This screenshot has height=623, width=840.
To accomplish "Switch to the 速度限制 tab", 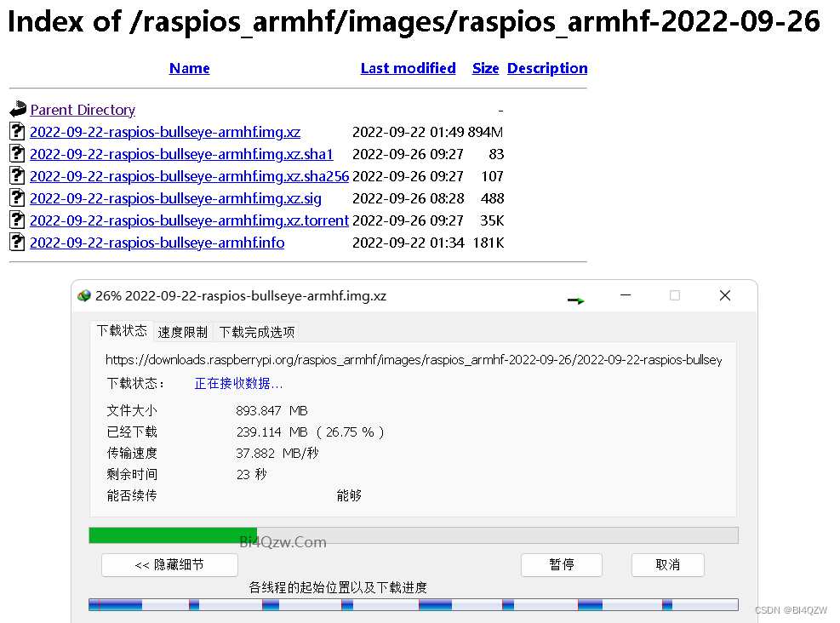I will (x=183, y=332).
